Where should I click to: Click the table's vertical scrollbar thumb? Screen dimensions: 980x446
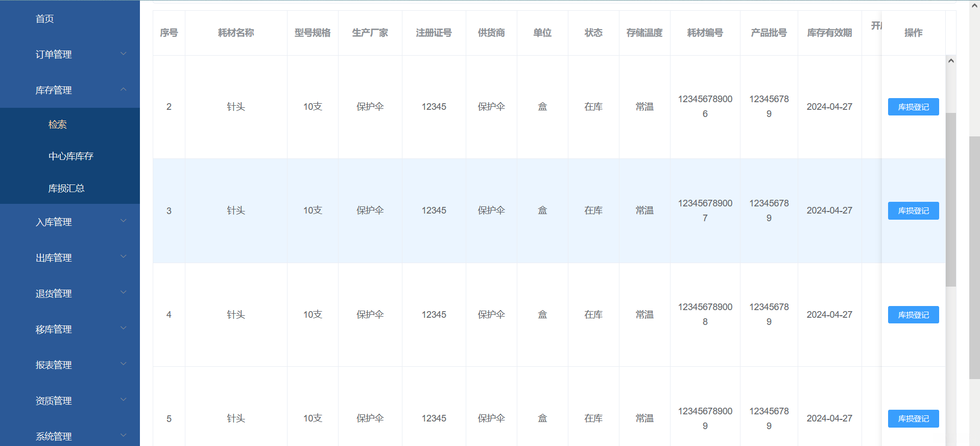point(951,199)
